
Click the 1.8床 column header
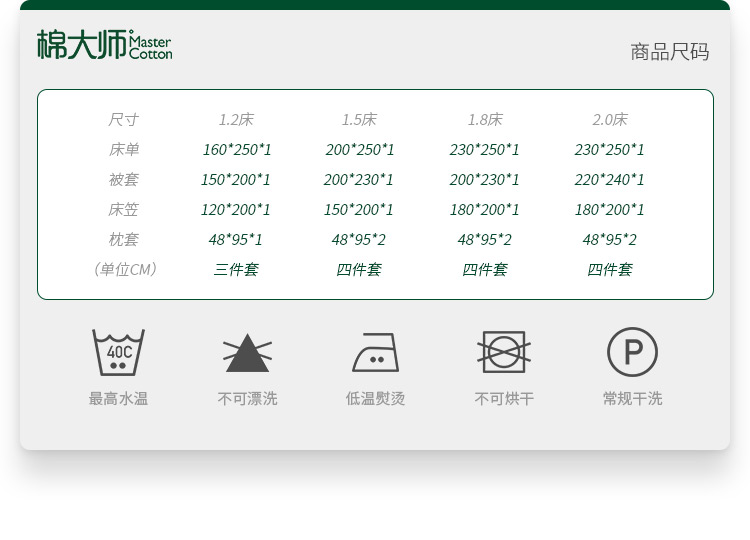point(485,120)
